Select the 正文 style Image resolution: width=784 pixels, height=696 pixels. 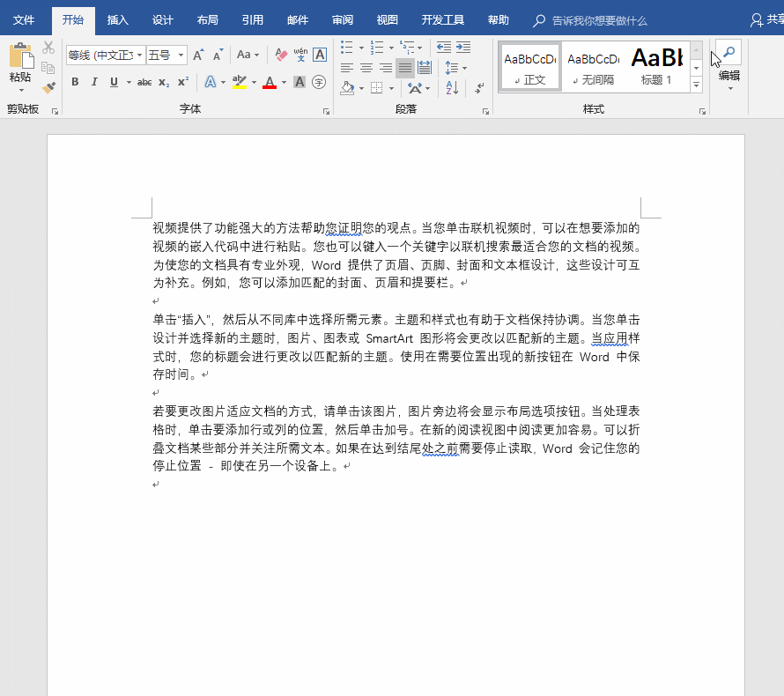[529, 66]
